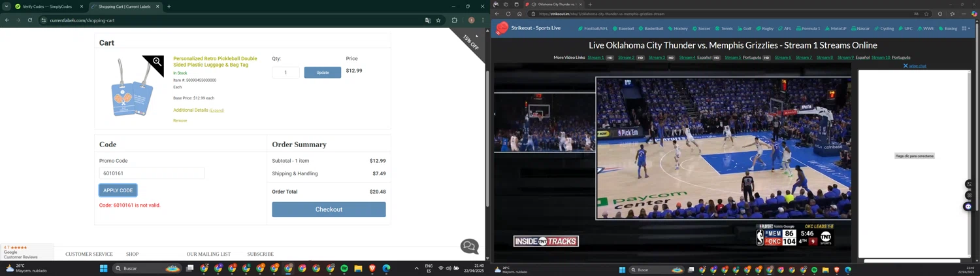Open Microsoft Edge from the taskbar
980x276 pixels.
pyautogui.click(x=386, y=268)
